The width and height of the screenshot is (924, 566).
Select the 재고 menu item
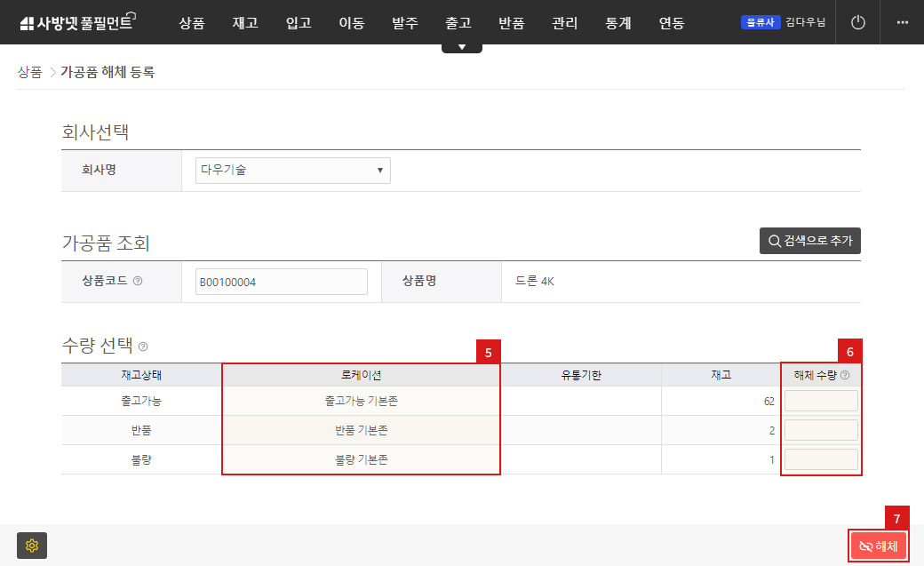245,23
